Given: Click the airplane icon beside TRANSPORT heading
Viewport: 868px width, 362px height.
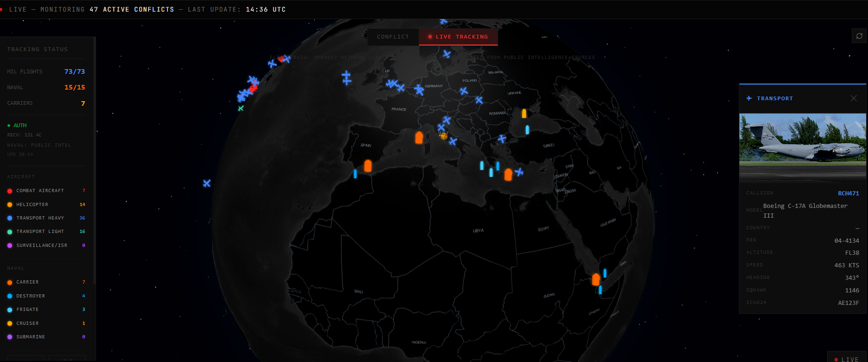Looking at the screenshot, I should [749, 98].
